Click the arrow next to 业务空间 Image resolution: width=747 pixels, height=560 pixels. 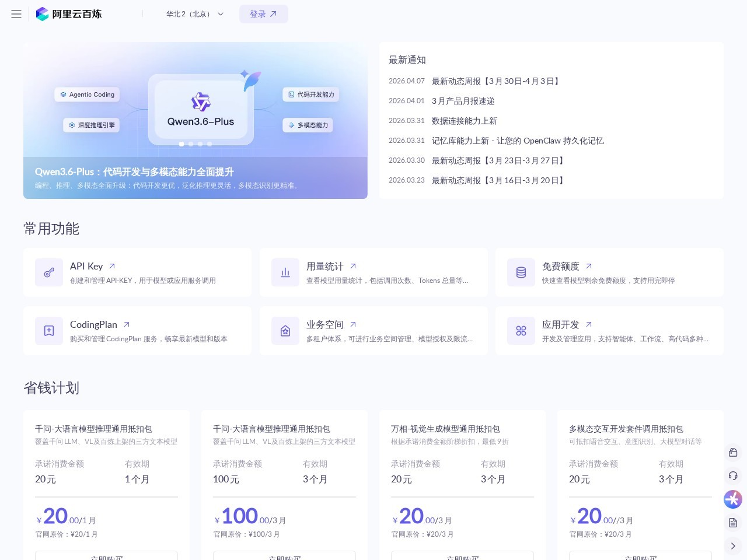(x=353, y=324)
